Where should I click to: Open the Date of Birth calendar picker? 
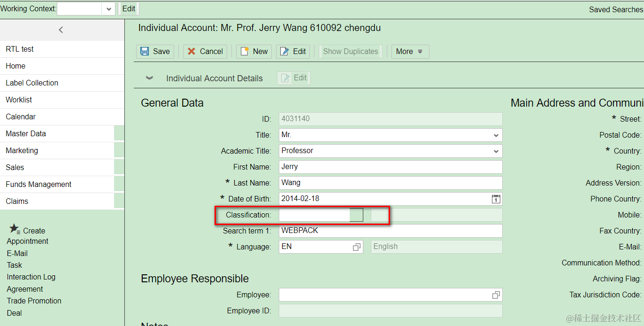(x=496, y=199)
